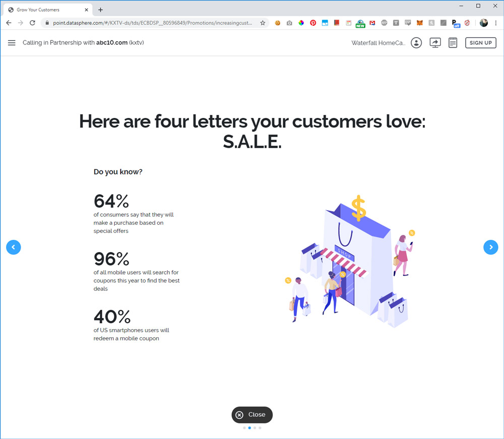Click the Pinterest extension icon
Image resolution: width=504 pixels, height=439 pixels.
pyautogui.click(x=313, y=23)
